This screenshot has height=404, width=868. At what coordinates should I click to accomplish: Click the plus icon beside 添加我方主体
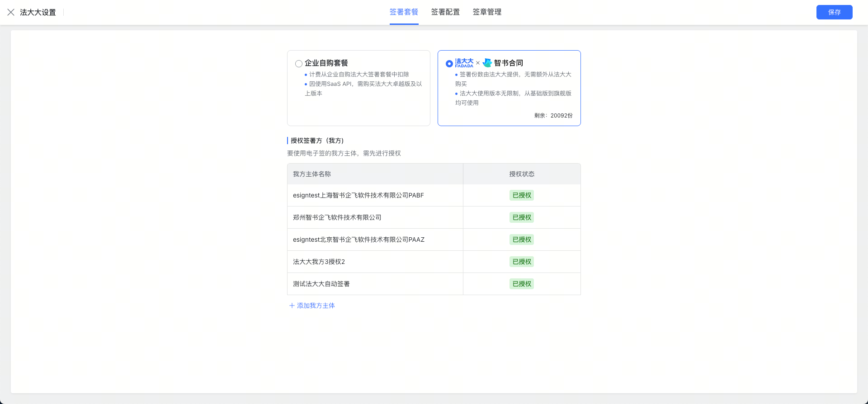point(292,305)
